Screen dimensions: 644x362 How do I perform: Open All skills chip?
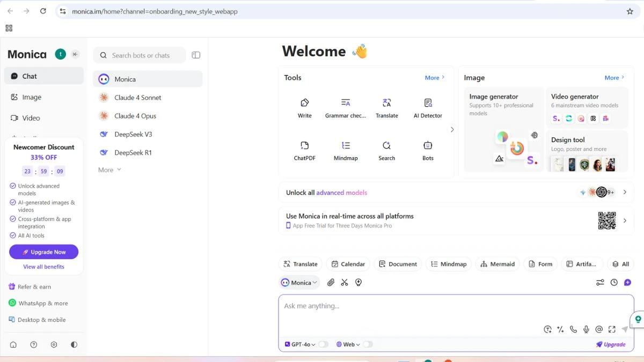pos(620,264)
